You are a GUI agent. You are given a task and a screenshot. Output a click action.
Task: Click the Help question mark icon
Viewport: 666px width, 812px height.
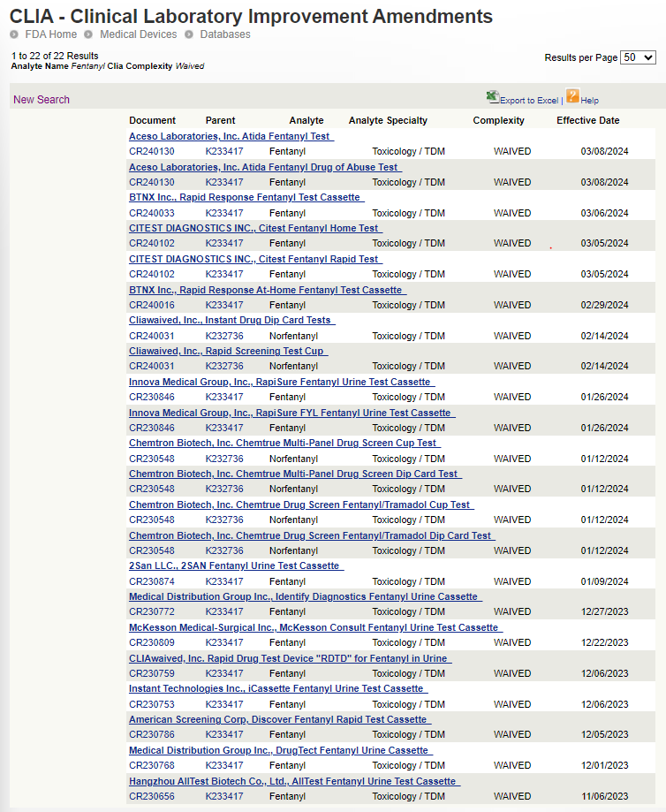[x=572, y=97]
